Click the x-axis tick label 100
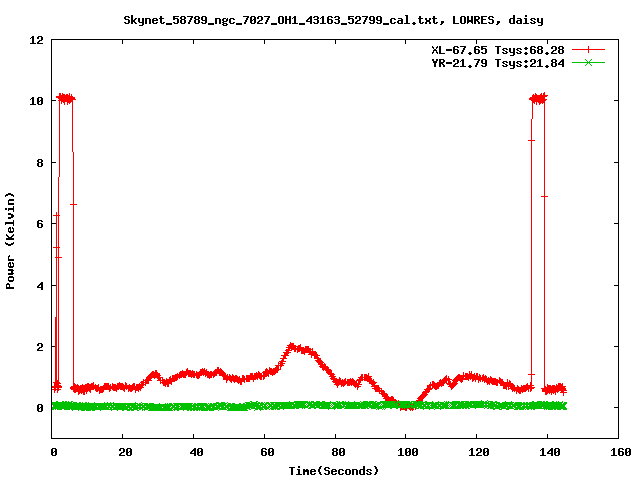The width and height of the screenshot is (640, 480). [x=408, y=452]
